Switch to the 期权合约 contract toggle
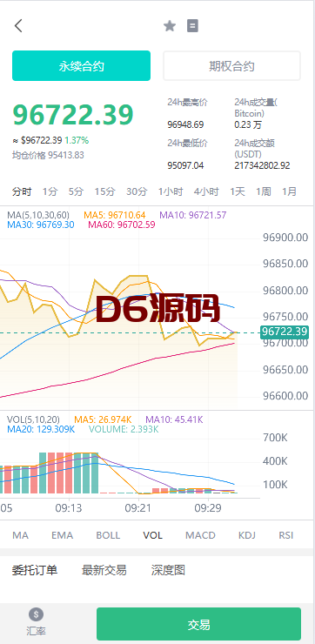Screen dimensions: 315x644 click(232, 66)
